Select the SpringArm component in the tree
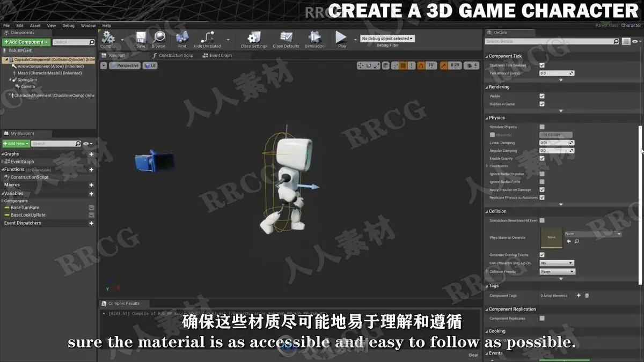The image size is (644, 362). click(x=27, y=80)
